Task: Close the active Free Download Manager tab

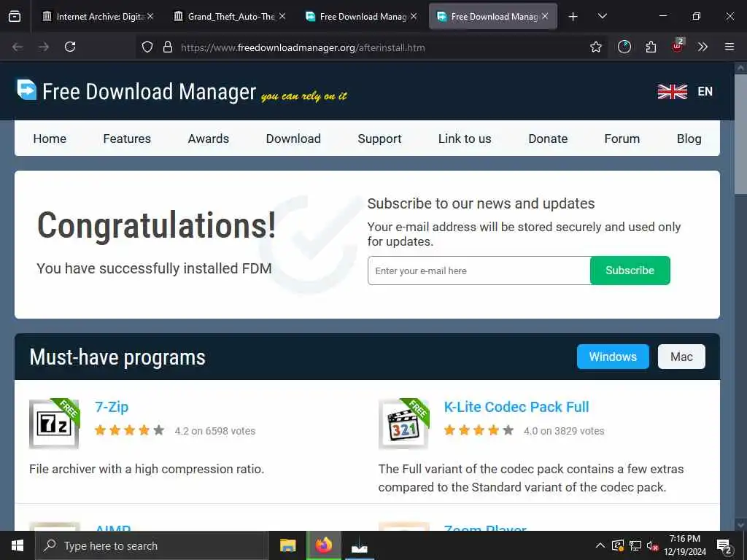Action: tap(544, 16)
